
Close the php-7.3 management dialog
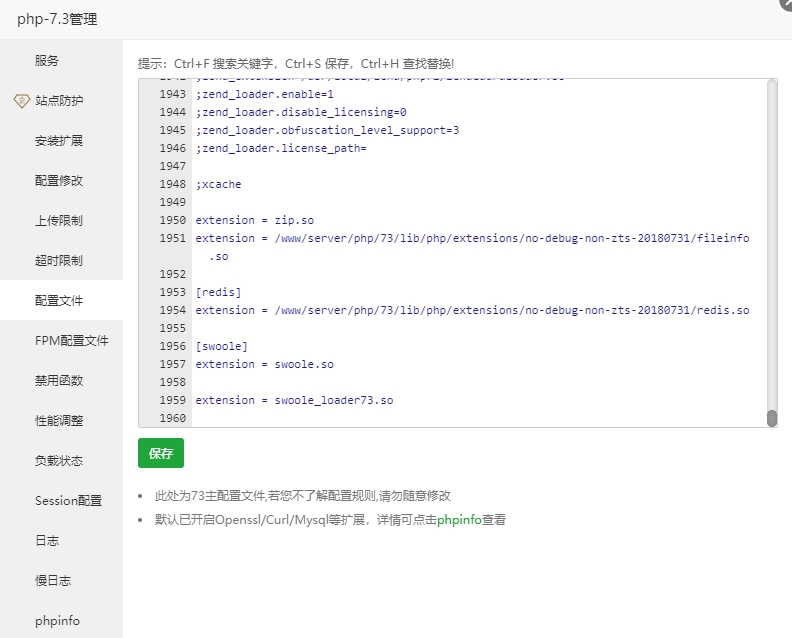click(x=785, y=4)
